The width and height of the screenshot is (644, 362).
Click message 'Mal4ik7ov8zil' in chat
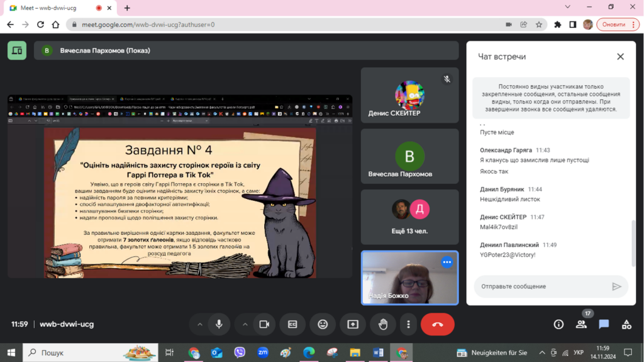point(499,227)
